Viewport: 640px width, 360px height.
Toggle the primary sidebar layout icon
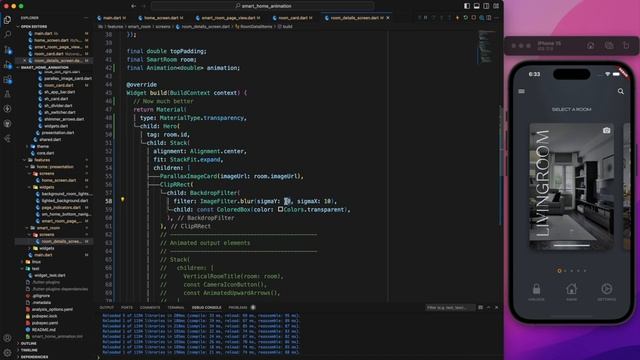coord(467,6)
